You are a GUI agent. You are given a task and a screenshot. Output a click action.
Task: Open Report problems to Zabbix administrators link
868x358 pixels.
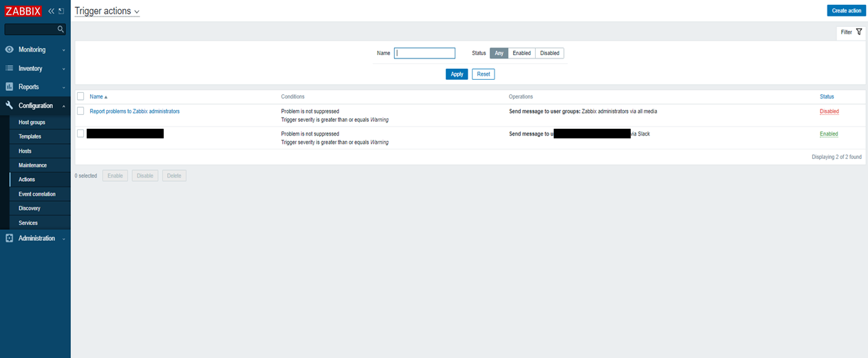tap(135, 111)
